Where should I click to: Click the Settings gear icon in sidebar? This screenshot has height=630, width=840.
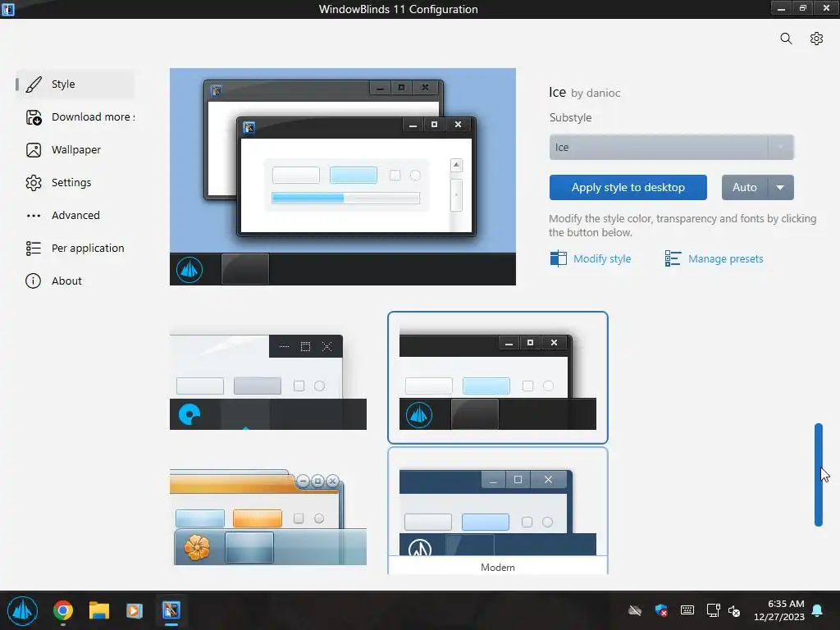34,183
